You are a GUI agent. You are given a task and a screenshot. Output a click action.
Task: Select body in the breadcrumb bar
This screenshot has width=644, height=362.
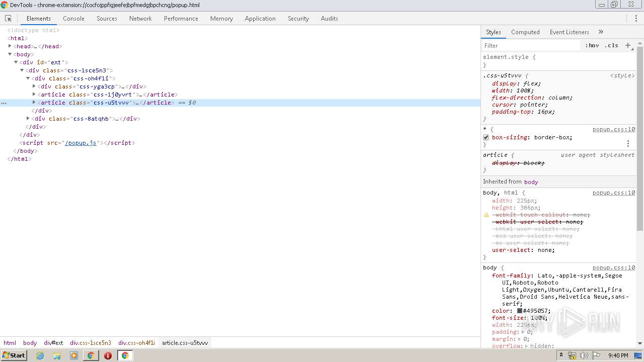[x=30, y=343]
